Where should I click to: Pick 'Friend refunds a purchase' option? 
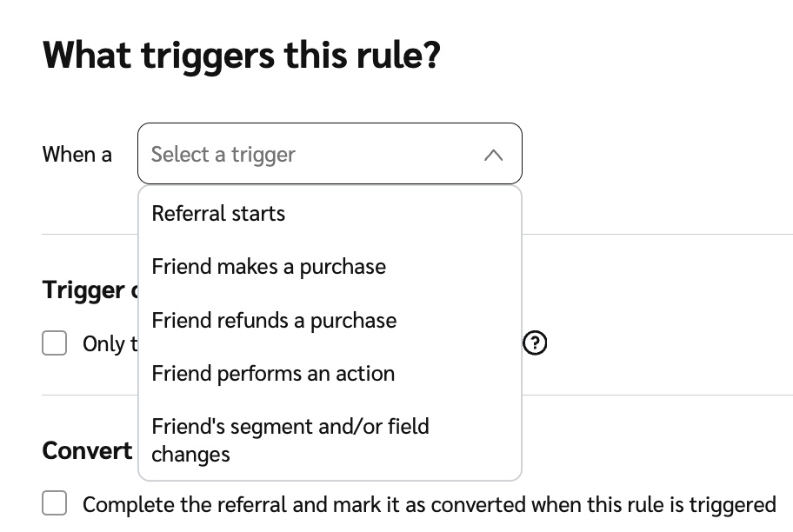[x=274, y=320]
